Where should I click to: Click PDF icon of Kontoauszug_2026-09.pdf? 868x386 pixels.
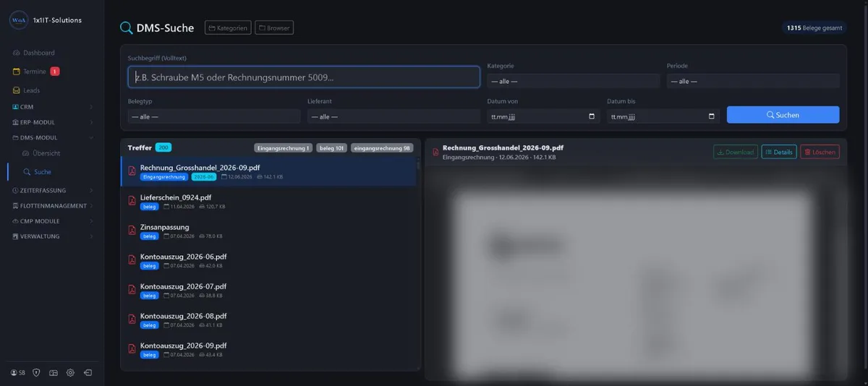pyautogui.click(x=132, y=349)
